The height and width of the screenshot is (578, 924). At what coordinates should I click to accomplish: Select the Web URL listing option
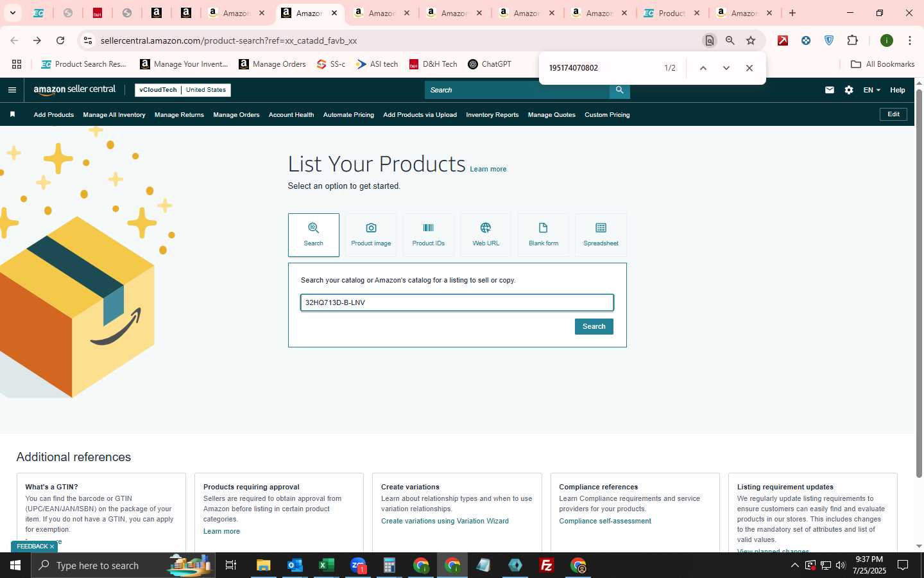pyautogui.click(x=486, y=235)
